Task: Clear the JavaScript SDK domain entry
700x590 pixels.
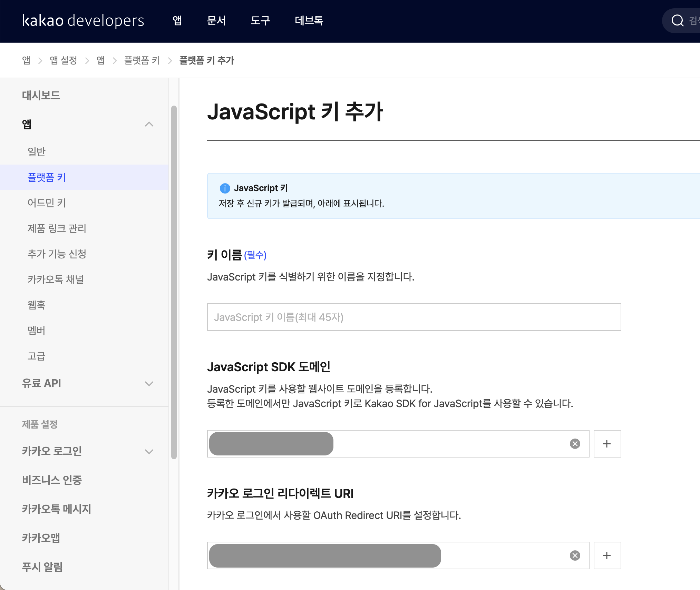Action: coord(575,444)
